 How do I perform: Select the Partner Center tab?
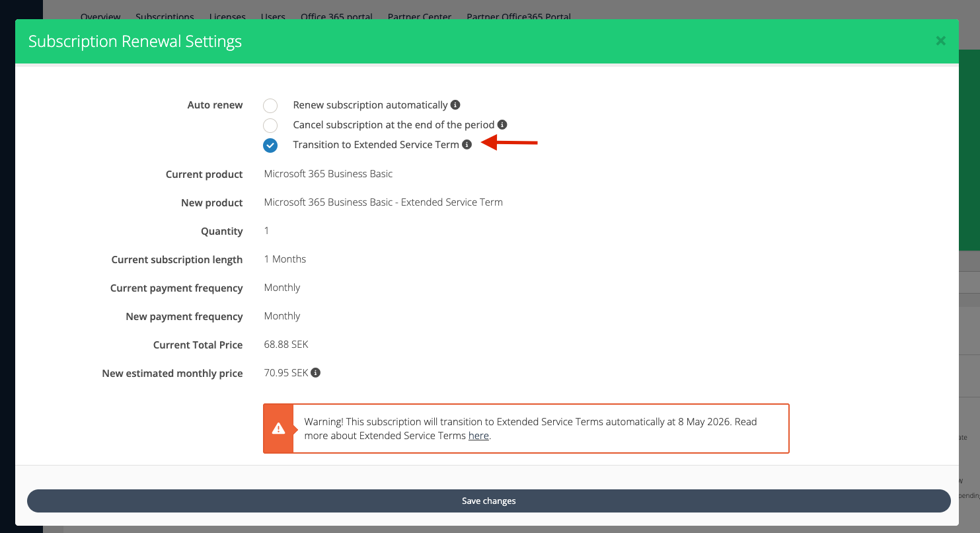(x=420, y=17)
